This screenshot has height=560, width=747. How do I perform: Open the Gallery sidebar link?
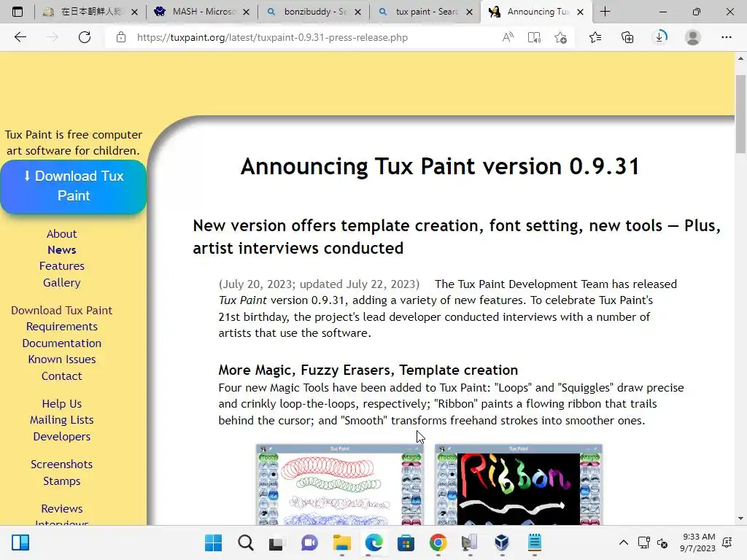coord(61,282)
